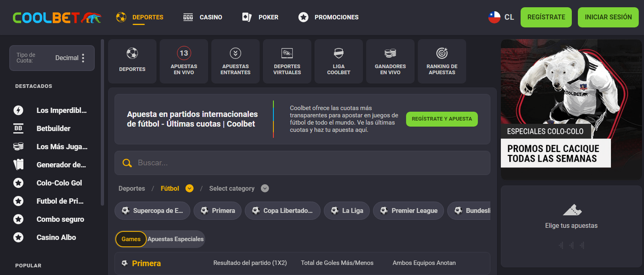Click the lightning icon for Los Imperdibles
Viewport: 644px width, 275px height.
click(19, 110)
